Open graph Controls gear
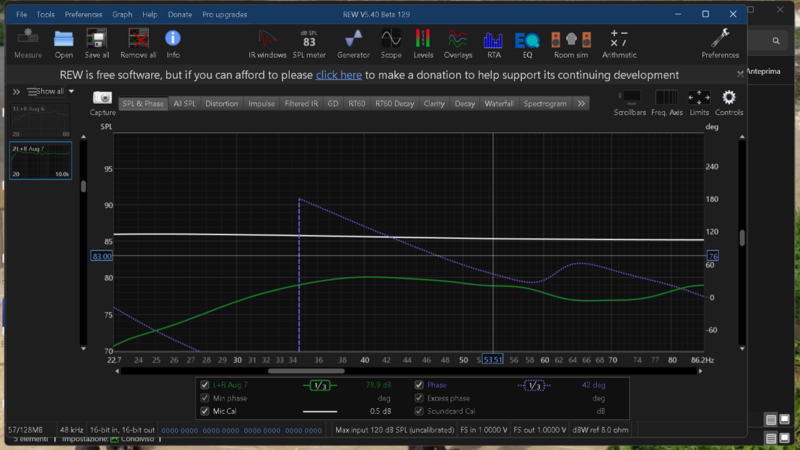Viewport: 800px width, 450px height. coord(729,103)
